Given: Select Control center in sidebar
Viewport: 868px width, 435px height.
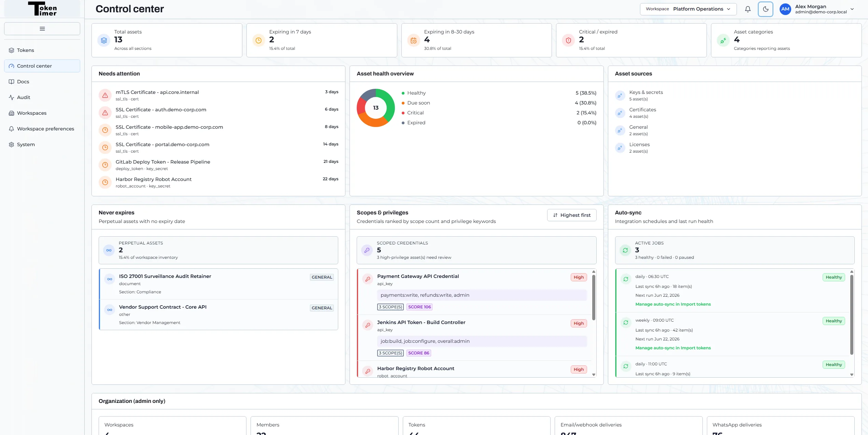Looking at the screenshot, I should pos(42,66).
